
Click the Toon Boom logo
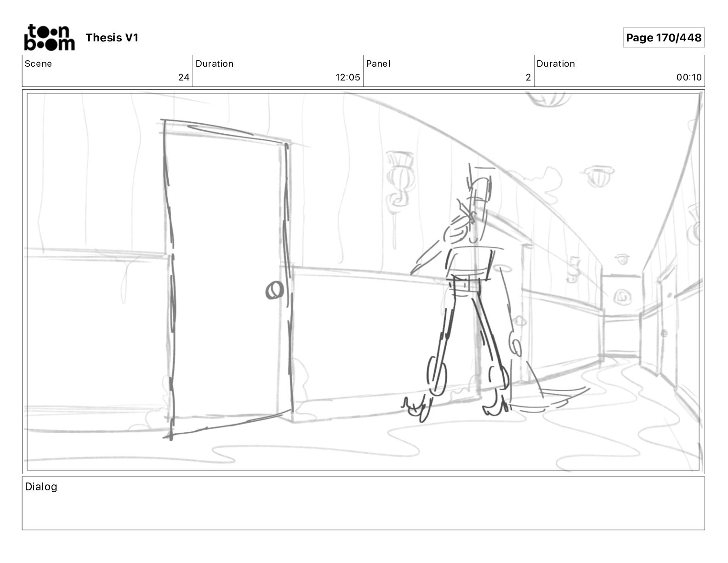[x=49, y=37]
